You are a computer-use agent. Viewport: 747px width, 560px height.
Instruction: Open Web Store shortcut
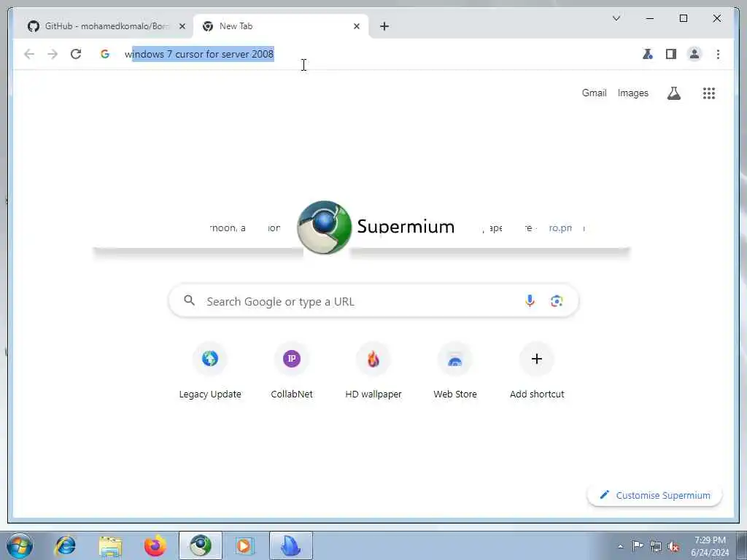pos(455,370)
